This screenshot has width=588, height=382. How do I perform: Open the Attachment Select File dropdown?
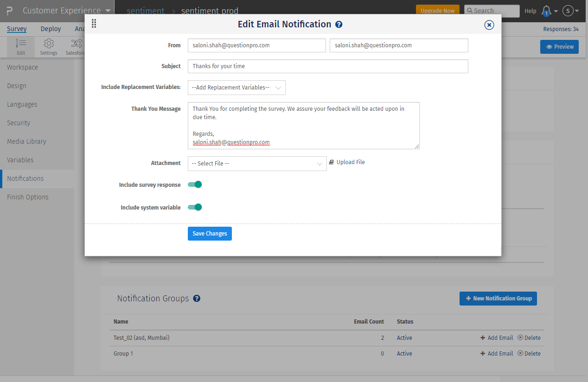coord(257,164)
